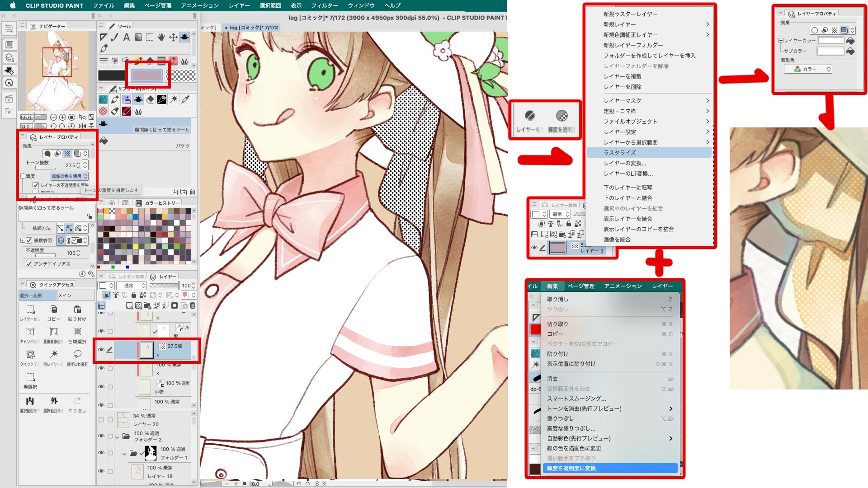
Task: Collapse the フォルダー 1 folder chevron
Action: click(124, 453)
